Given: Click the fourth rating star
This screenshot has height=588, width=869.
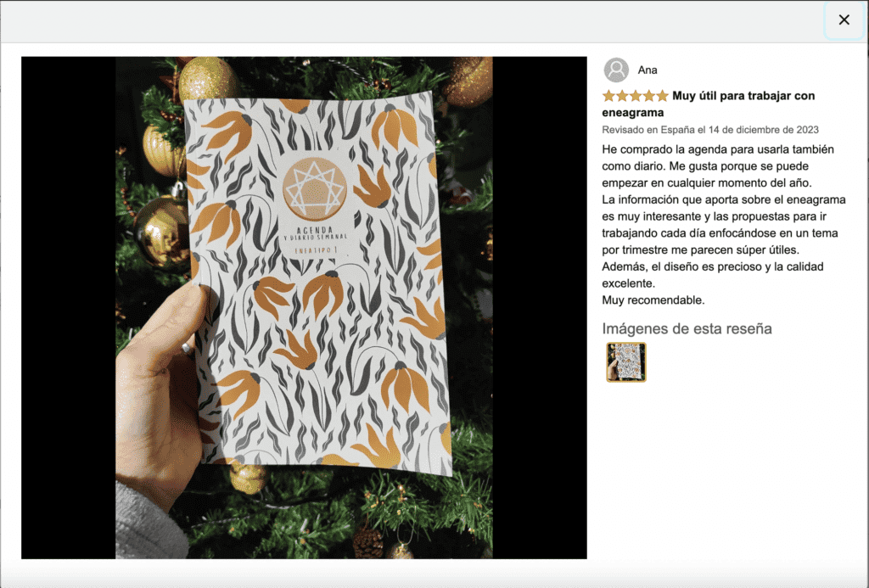Looking at the screenshot, I should (648, 96).
